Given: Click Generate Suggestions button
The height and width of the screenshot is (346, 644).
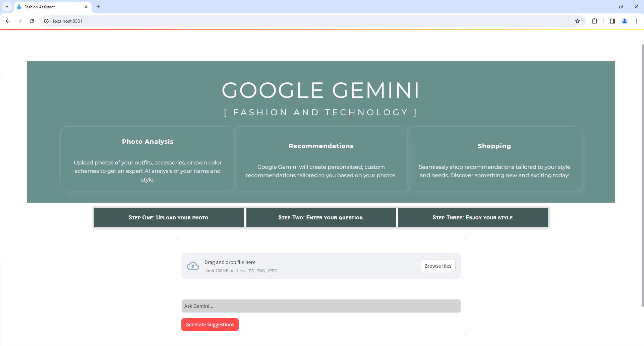Looking at the screenshot, I should coord(210,325).
